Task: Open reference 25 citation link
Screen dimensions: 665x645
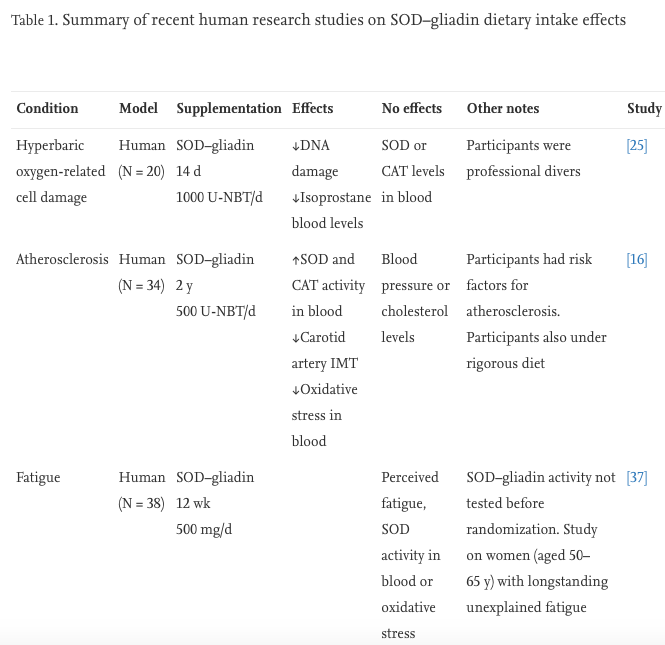Action: (636, 145)
